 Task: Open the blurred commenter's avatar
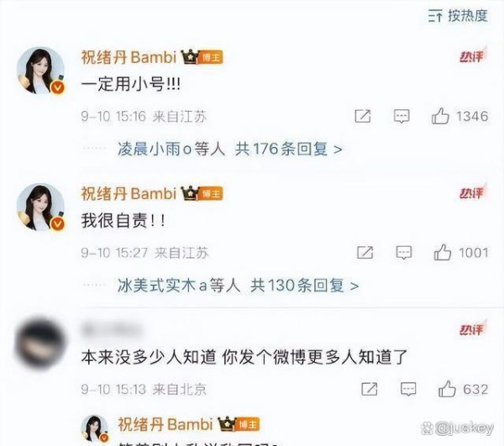[40, 343]
